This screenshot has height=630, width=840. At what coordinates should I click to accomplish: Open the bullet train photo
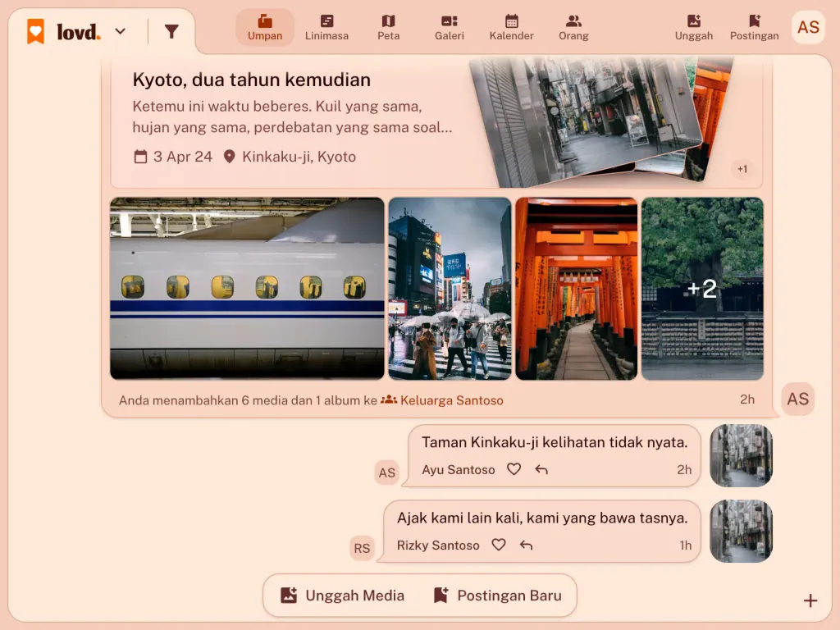pyautogui.click(x=247, y=289)
